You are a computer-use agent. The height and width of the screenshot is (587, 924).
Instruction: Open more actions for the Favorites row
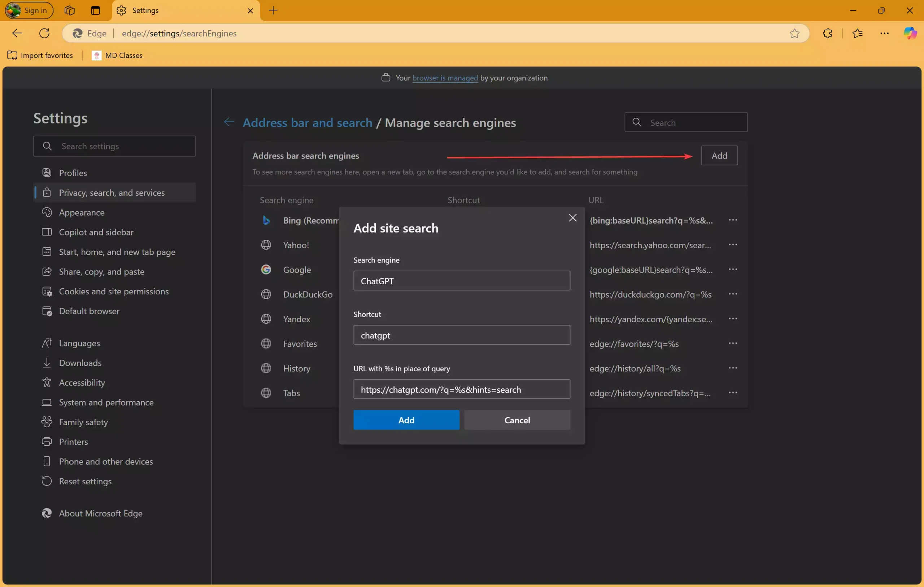[x=733, y=344]
